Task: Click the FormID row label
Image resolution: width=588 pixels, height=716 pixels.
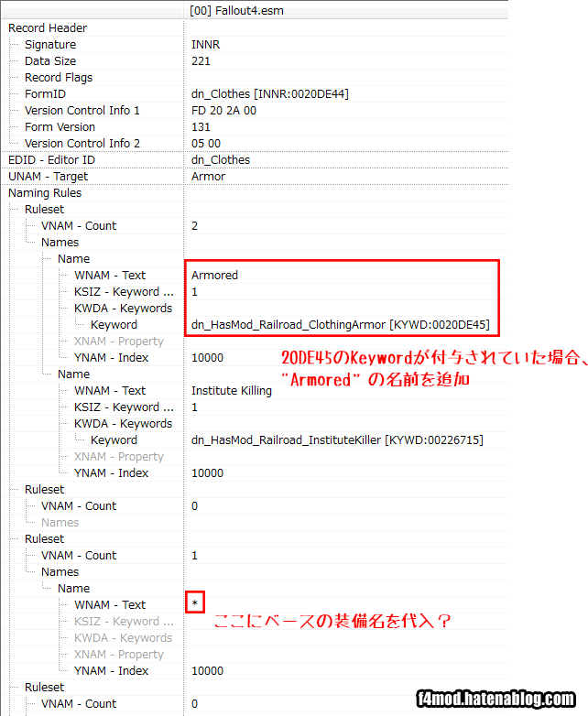Action: [x=45, y=93]
